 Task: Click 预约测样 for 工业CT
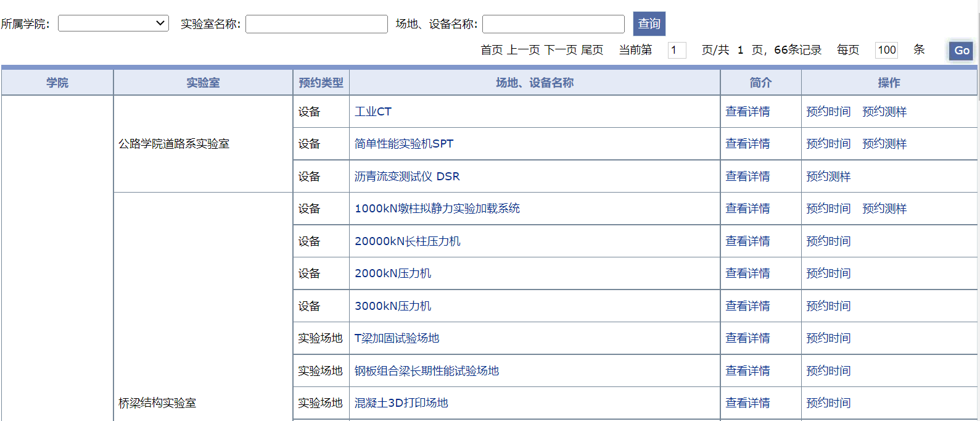[x=884, y=112]
